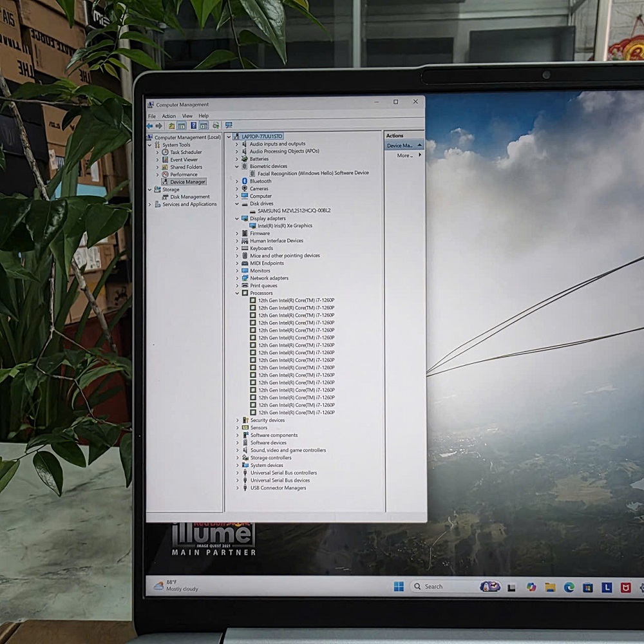Select the Intel(R) Iris(R) Xe Graphics adapter
This screenshot has width=644, height=644.
[285, 226]
